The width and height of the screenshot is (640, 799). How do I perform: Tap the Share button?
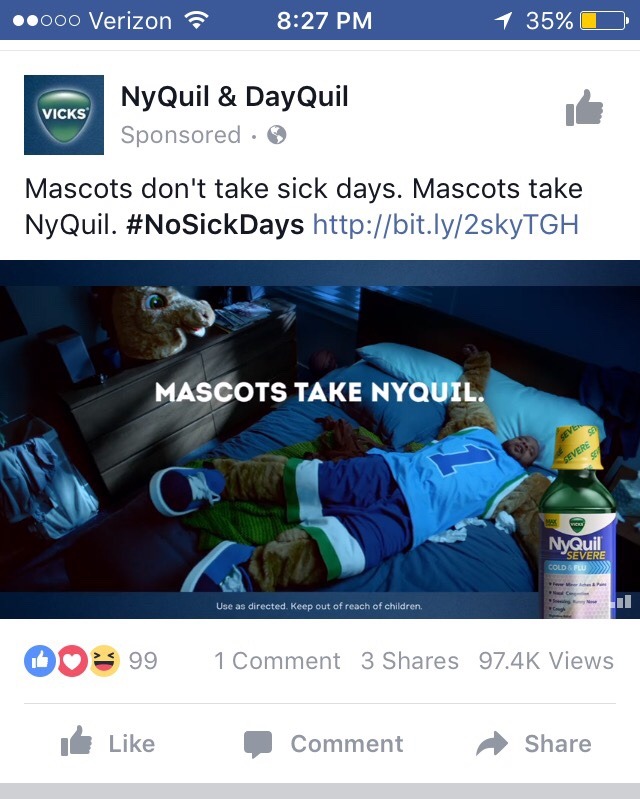534,743
